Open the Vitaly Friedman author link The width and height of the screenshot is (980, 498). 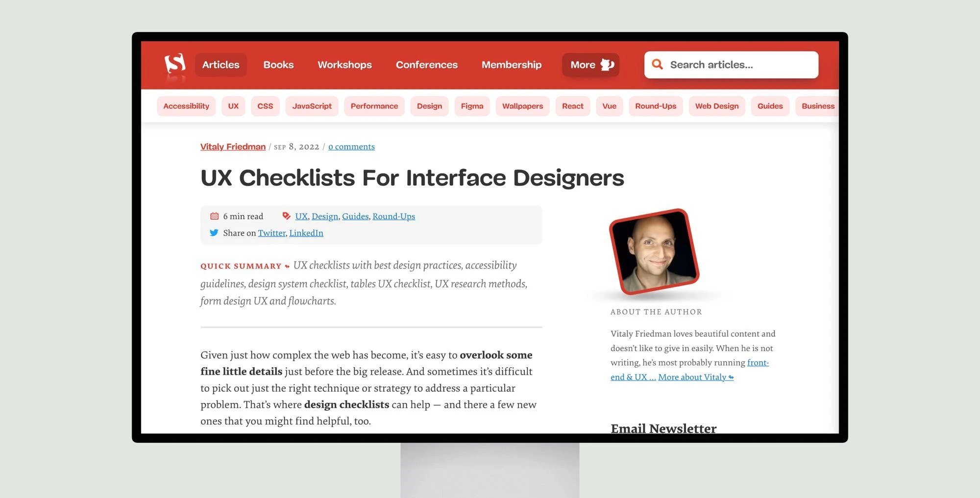pos(233,146)
